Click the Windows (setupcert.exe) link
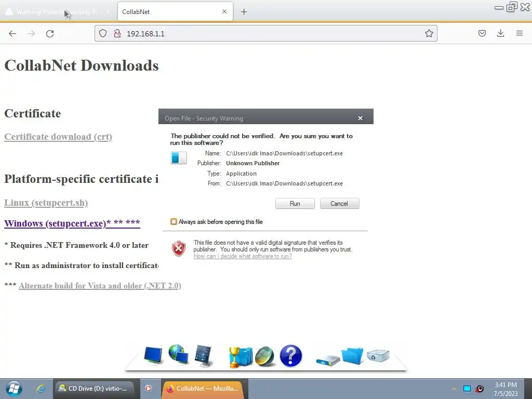The image size is (532, 399). tap(72, 223)
